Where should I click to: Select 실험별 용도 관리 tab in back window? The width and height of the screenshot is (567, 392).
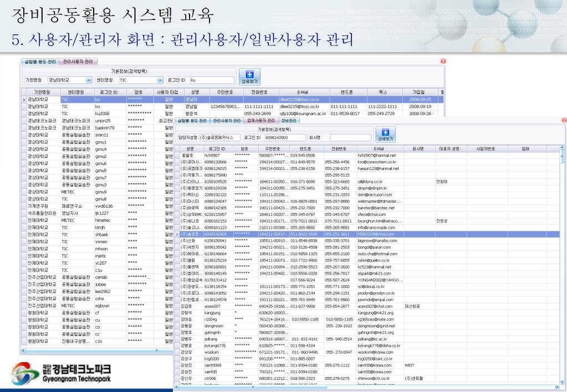click(x=39, y=60)
